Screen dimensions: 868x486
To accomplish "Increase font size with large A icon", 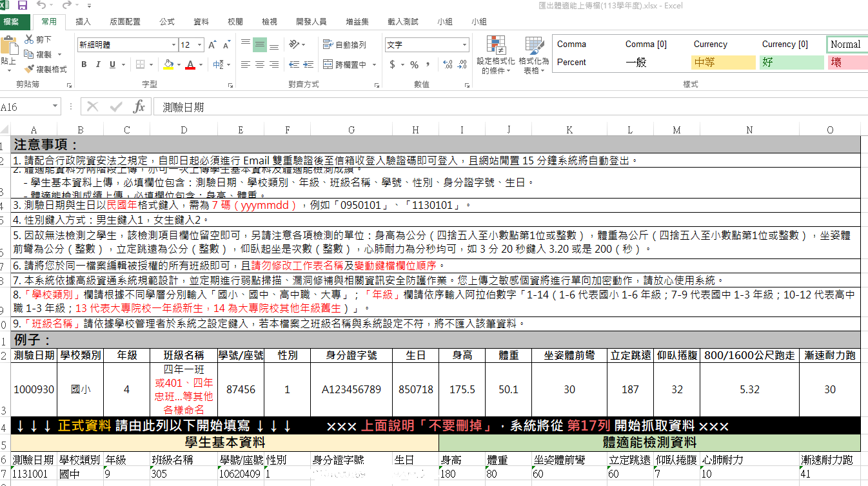I will [213, 44].
